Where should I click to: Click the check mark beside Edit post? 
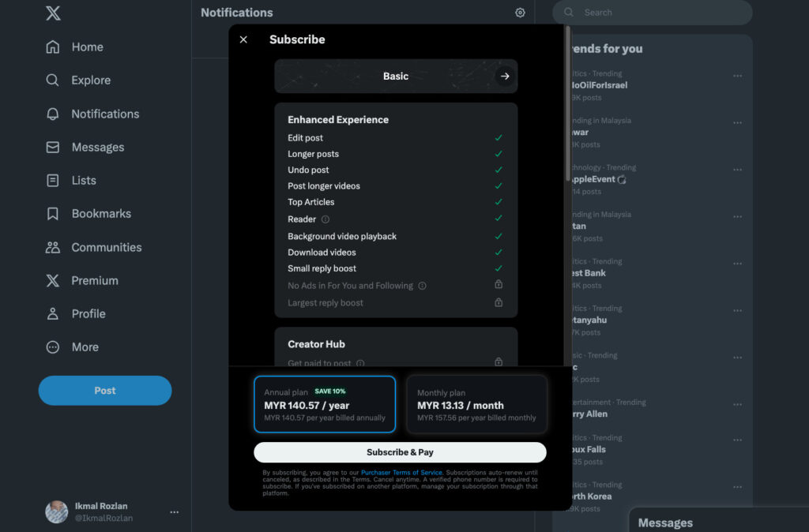tap(499, 138)
